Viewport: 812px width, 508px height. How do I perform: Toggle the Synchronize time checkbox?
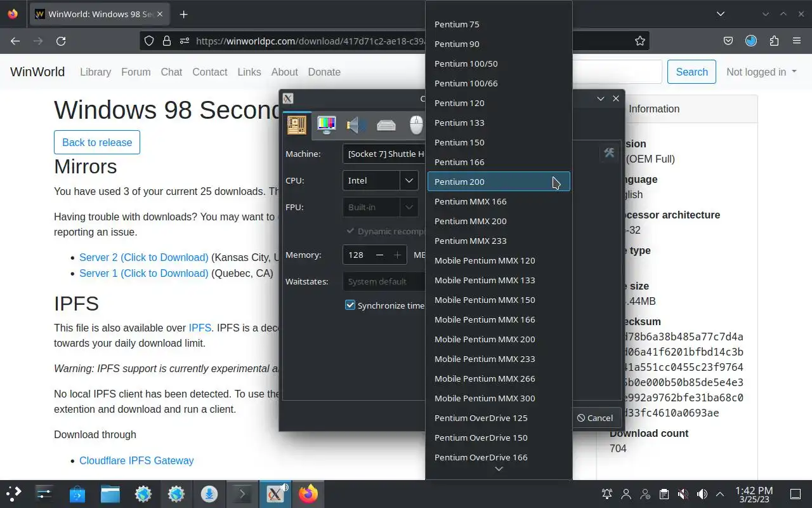[350, 305]
